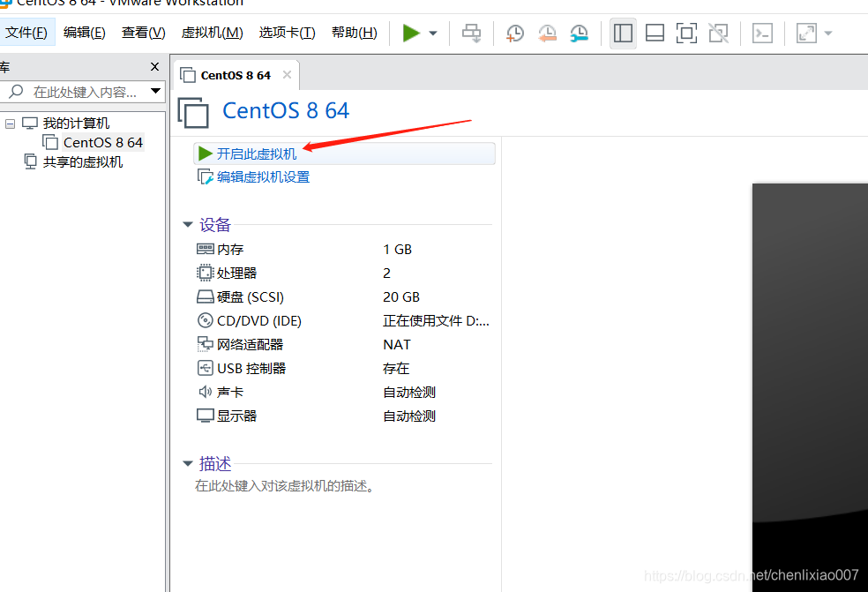868x592 pixels.
Task: Click the 内存 device row
Action: tap(343, 249)
